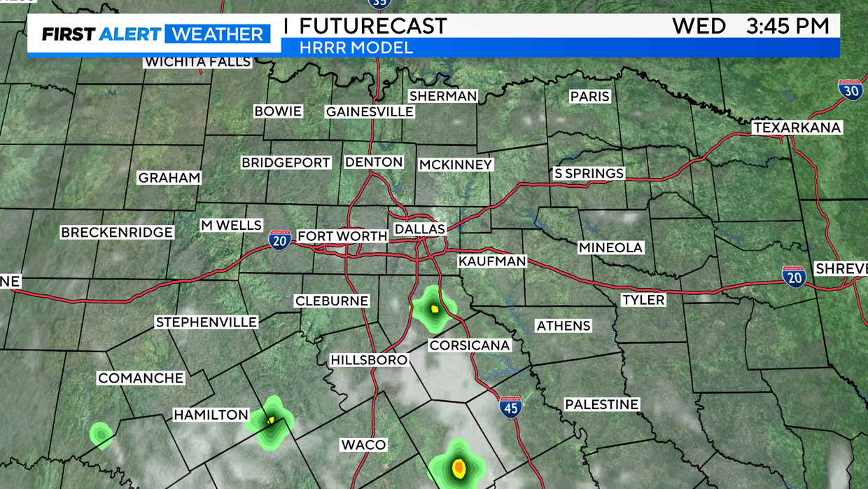868x489 pixels.
Task: Select the Dallas city label
Action: (419, 229)
